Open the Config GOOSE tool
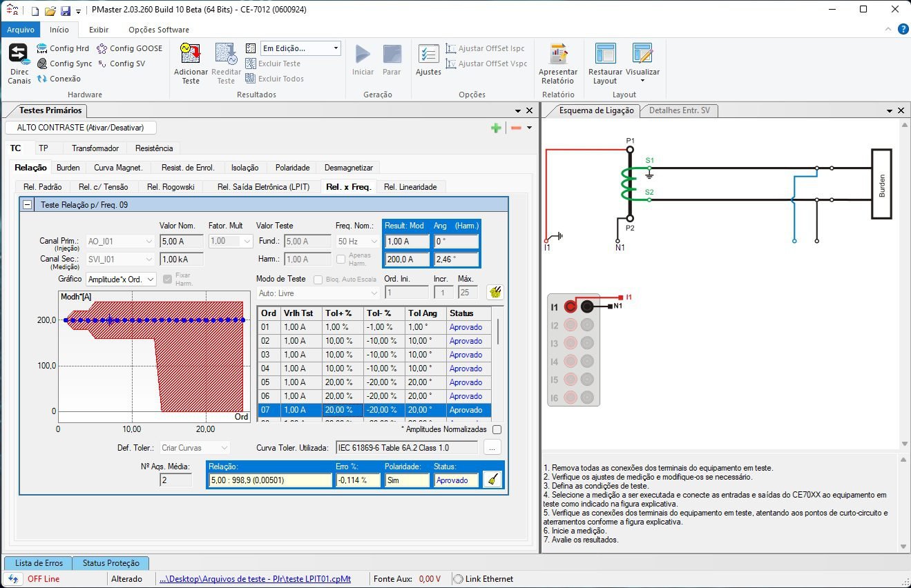This screenshot has height=588, width=911. [130, 48]
